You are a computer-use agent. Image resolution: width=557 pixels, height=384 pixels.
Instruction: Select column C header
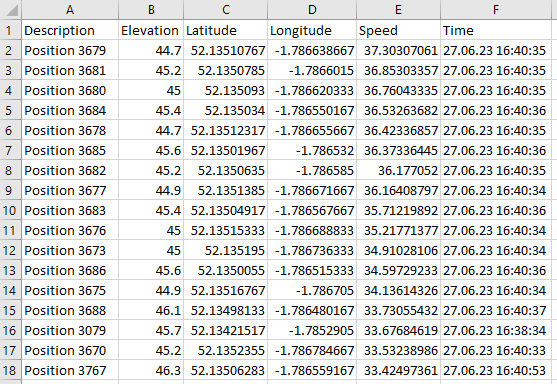pos(226,10)
